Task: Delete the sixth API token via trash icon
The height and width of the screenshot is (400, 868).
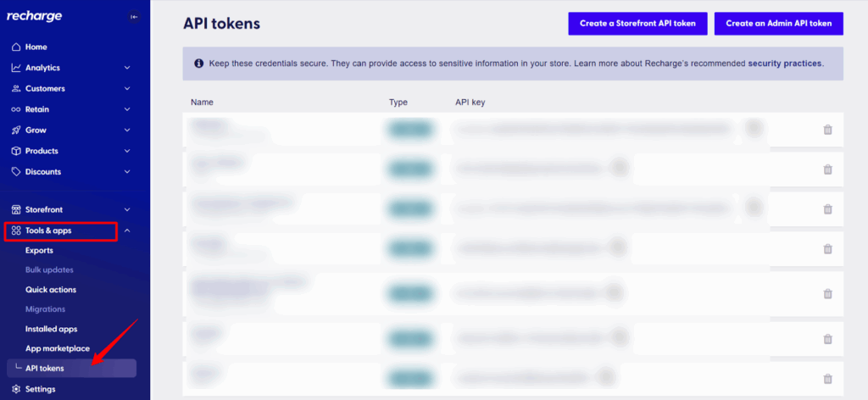Action: (827, 339)
